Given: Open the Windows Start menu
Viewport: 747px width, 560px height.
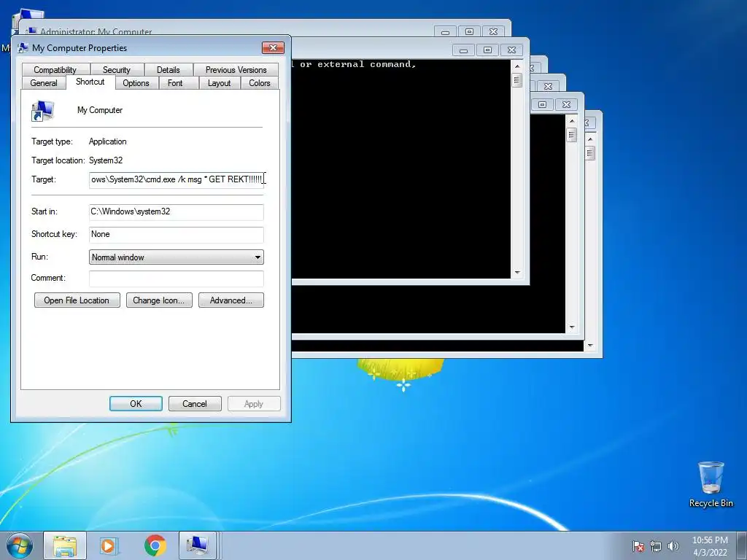Looking at the screenshot, I should [x=19, y=545].
